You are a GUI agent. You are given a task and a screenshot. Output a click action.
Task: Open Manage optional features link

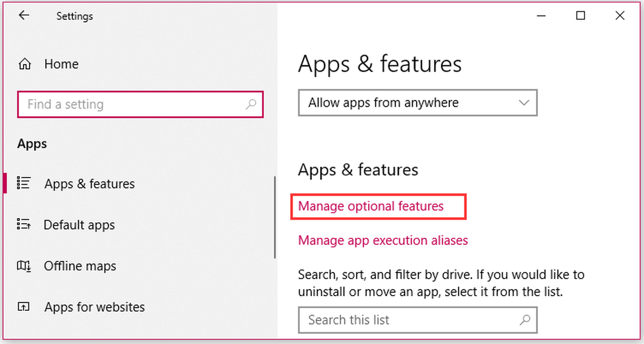coord(371,207)
